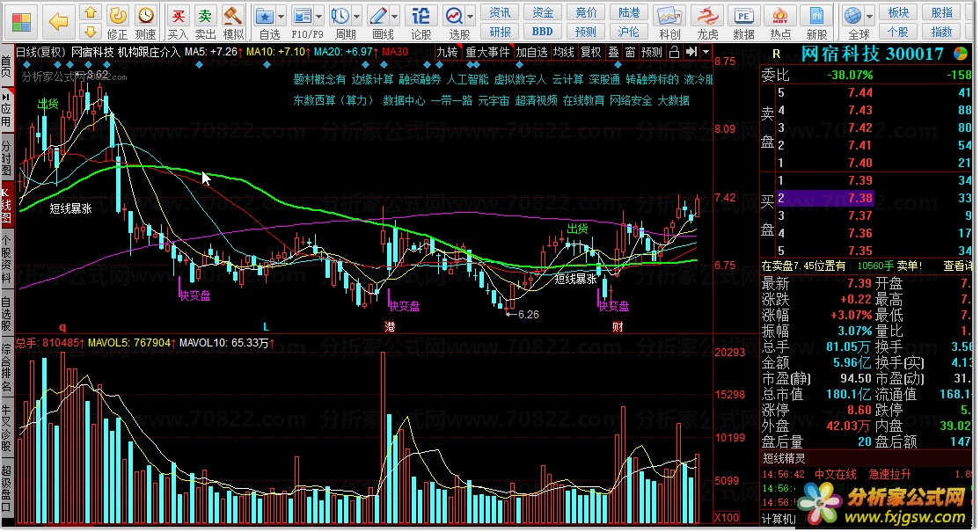
Task: Click the 研报 button
Action: tap(500, 32)
